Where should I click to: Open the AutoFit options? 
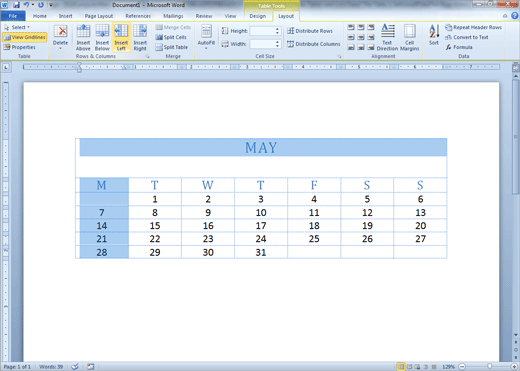pos(206,38)
